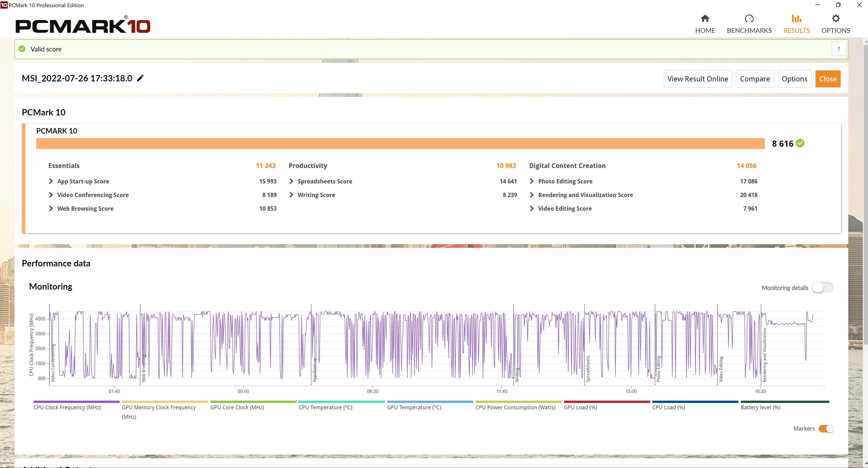Expand Video Conferencing Score details
The image size is (868, 468).
51,195
